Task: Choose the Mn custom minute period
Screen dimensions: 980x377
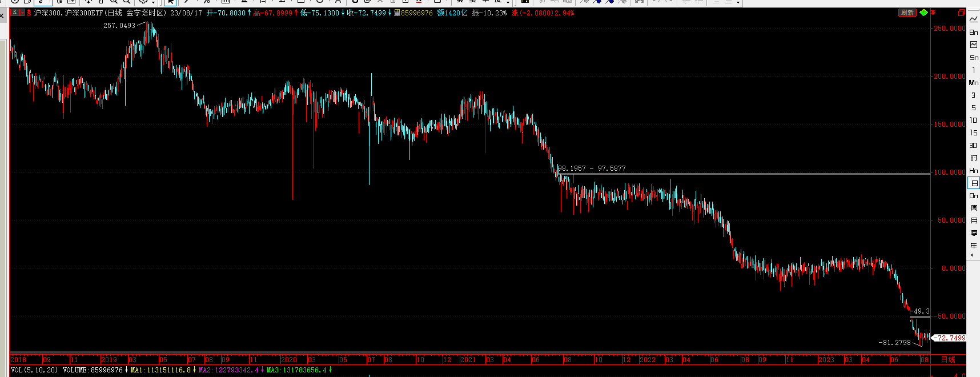Action: point(974,82)
